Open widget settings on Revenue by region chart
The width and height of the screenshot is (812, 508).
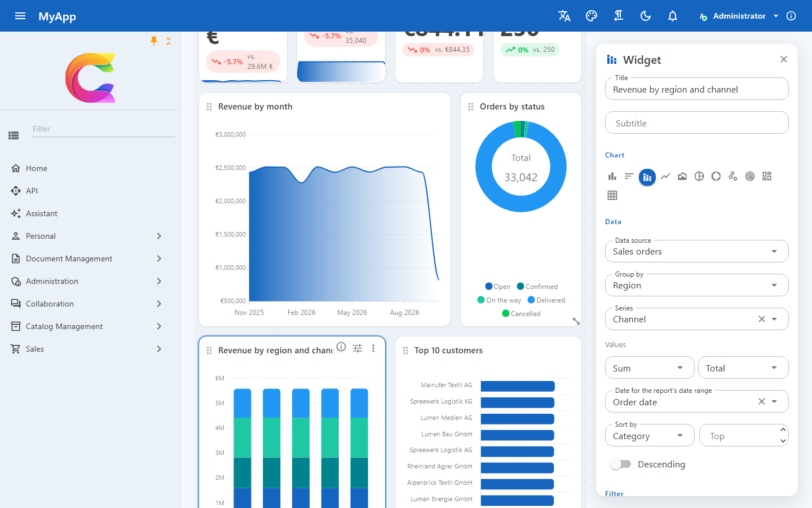tap(358, 348)
